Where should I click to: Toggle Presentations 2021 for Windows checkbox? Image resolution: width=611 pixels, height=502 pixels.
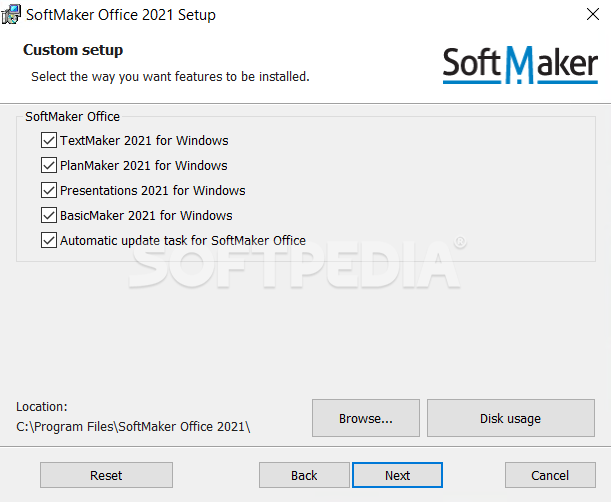tap(49, 190)
